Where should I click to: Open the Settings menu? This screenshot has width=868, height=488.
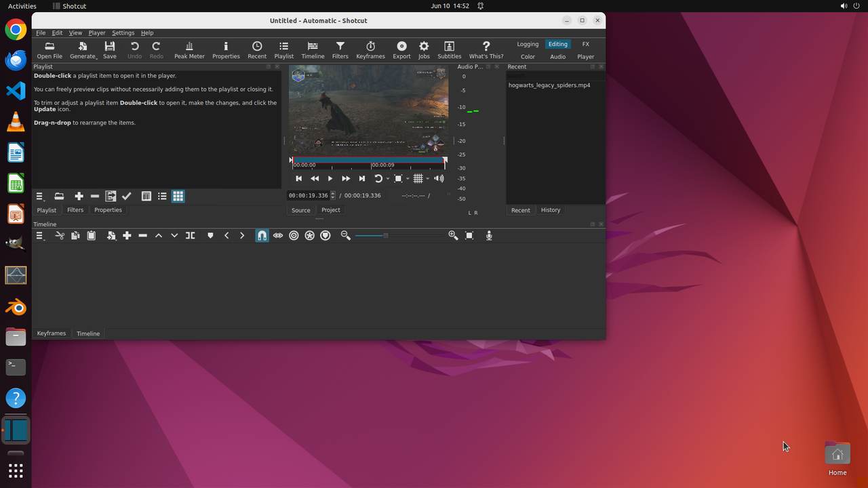123,33
